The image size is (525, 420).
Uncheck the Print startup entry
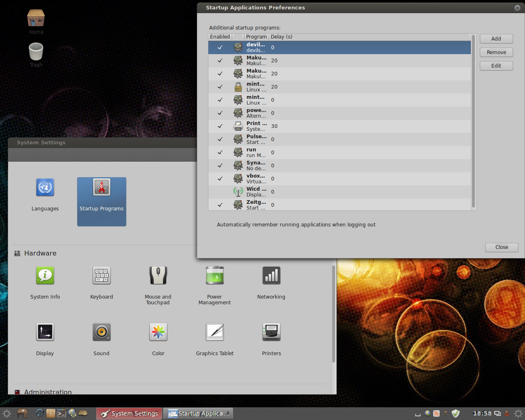220,126
